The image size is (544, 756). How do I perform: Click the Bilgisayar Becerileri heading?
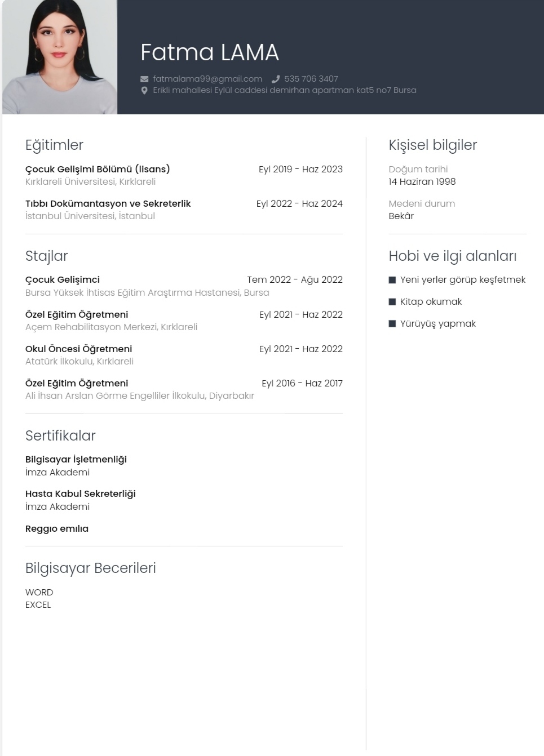[91, 568]
